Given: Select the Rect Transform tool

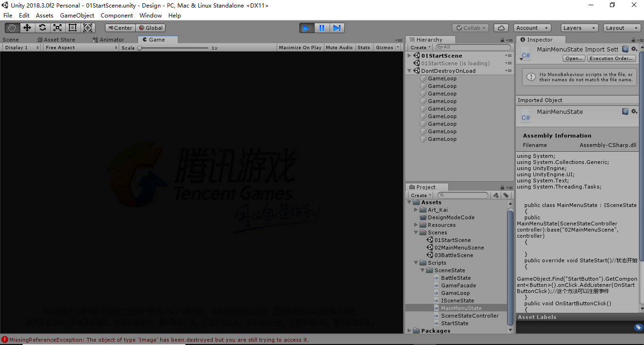Looking at the screenshot, I should [x=72, y=28].
